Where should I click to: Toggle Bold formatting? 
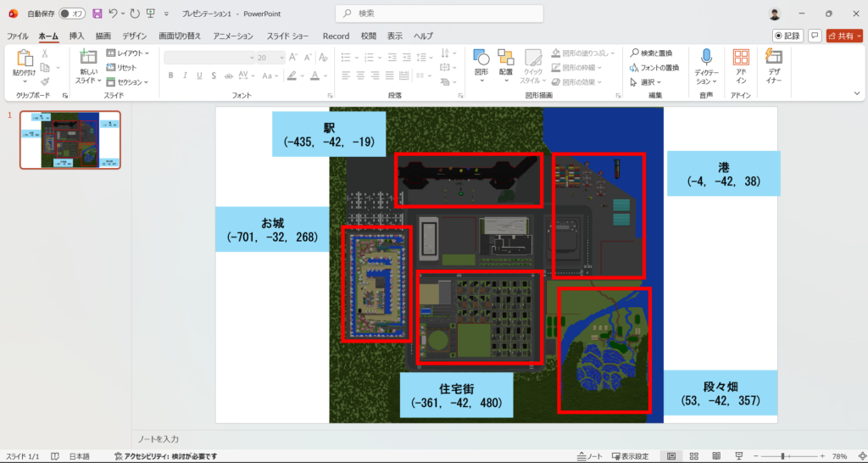click(171, 75)
